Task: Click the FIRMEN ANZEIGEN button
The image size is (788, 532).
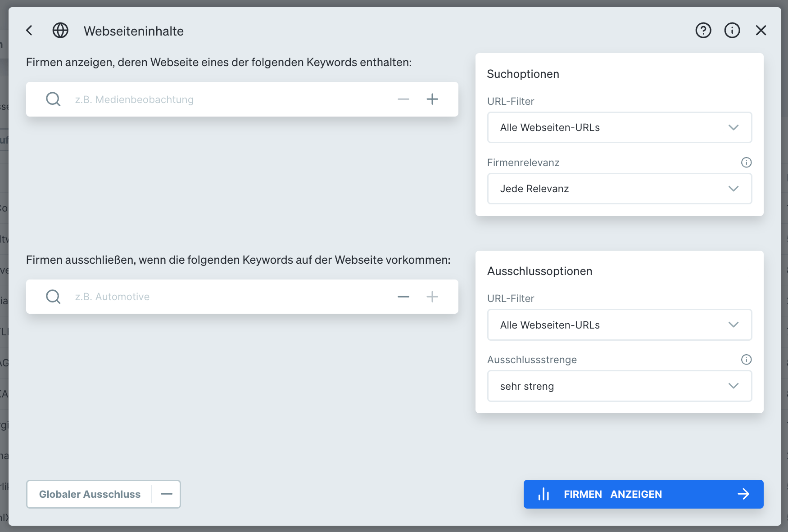Action: click(643, 494)
